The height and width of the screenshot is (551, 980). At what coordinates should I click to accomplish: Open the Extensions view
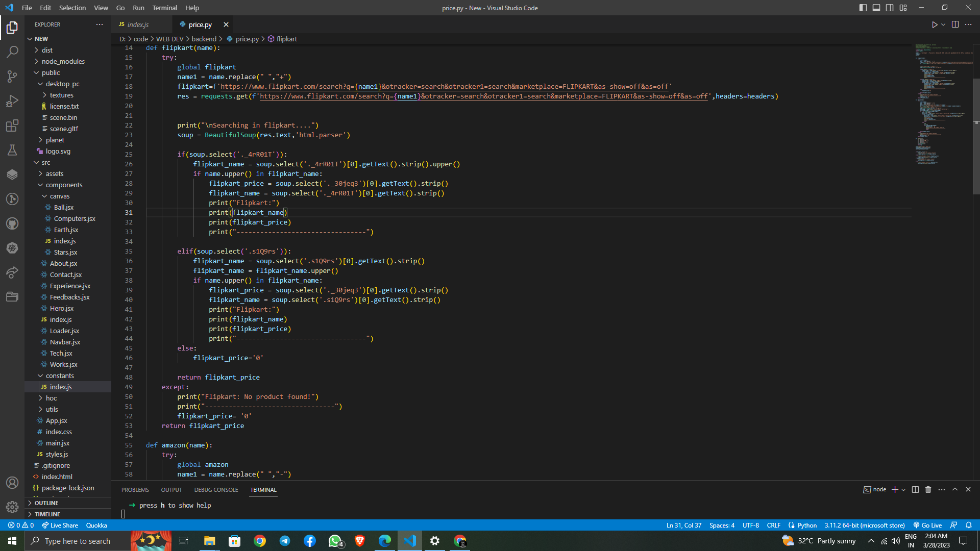coord(12,126)
